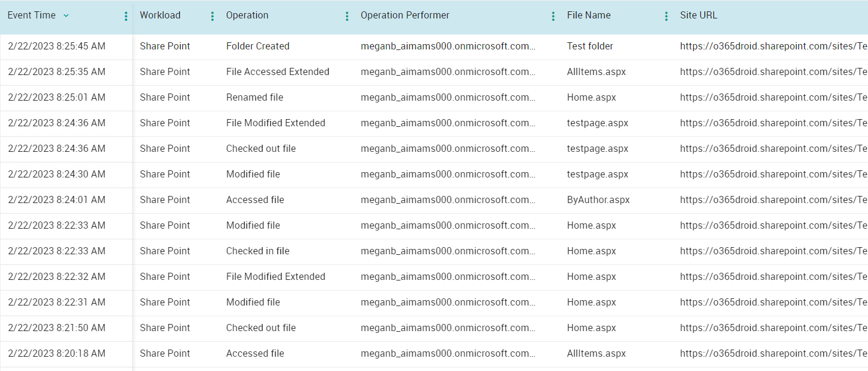Click Checked out file in the 8:24:36 AM row
This screenshot has height=371, width=868.
[261, 149]
